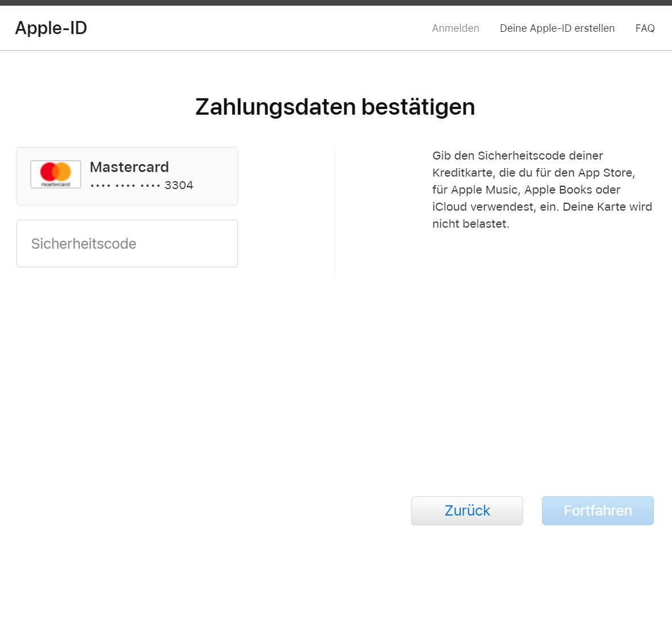This screenshot has height=624, width=672.
Task: Click the Apple-ID title in header
Action: 51,28
